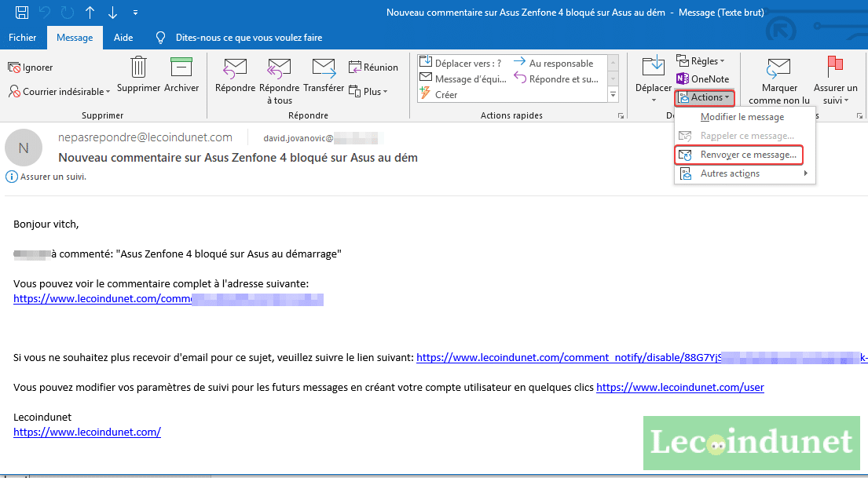Delete the message with Supprimer trash icon

[138, 75]
